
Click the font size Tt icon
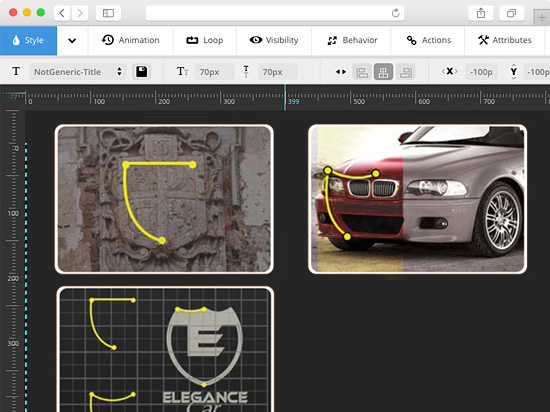pyautogui.click(x=182, y=72)
